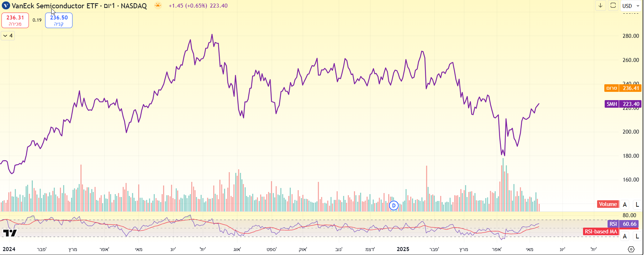Click the sun market-status icon

point(158,5)
